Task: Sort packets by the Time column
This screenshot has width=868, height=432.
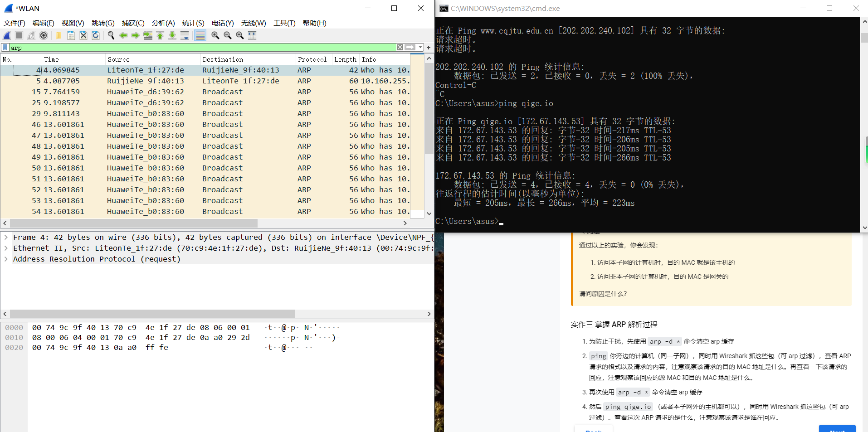Action: pos(74,59)
